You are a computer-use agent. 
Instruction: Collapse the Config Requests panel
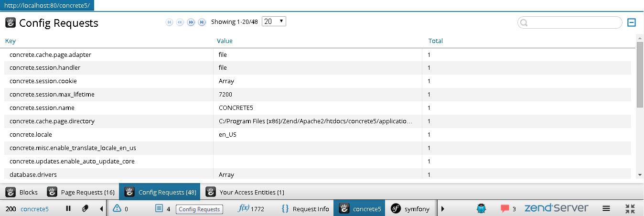[x=632, y=22]
